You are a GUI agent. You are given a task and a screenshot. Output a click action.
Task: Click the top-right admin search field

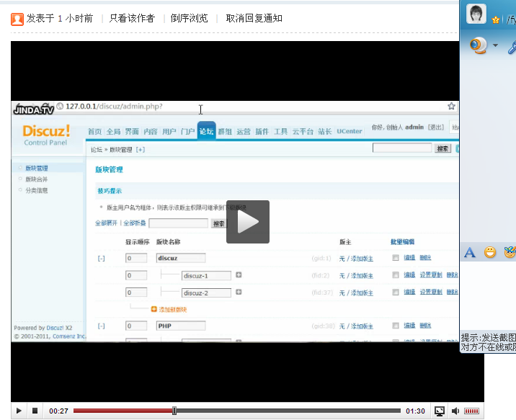(x=402, y=148)
